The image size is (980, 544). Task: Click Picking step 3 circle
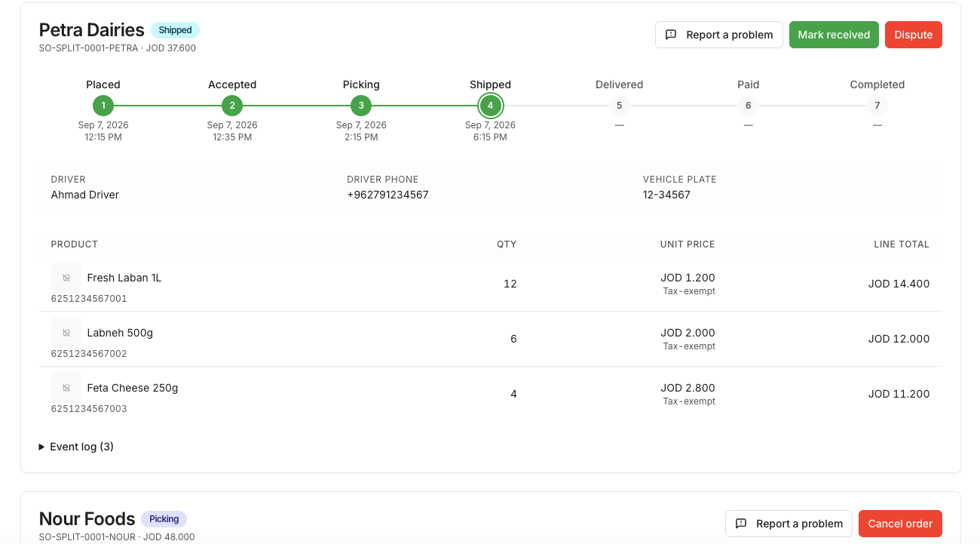(x=361, y=106)
